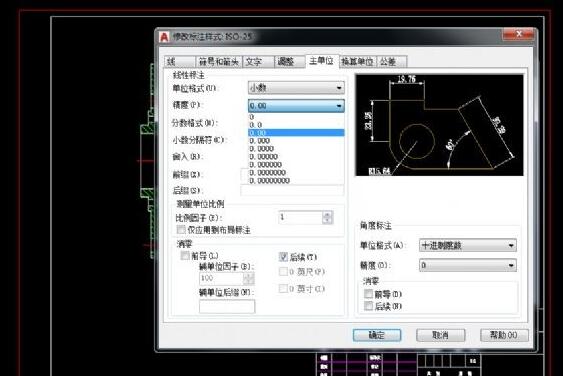Click the AutoCAD logo icon in dialog title
The image size is (563, 376).
coord(164,37)
